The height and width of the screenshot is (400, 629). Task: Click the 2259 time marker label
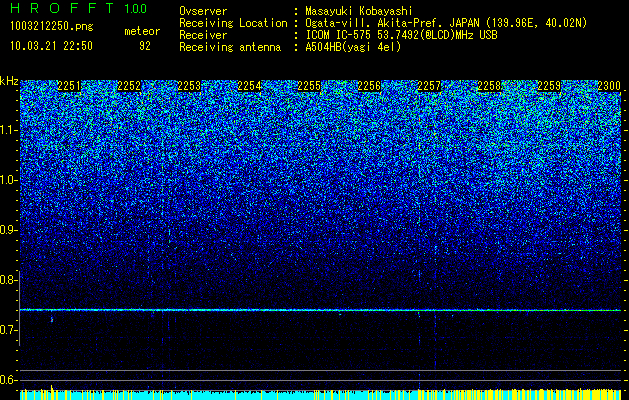tap(549, 86)
